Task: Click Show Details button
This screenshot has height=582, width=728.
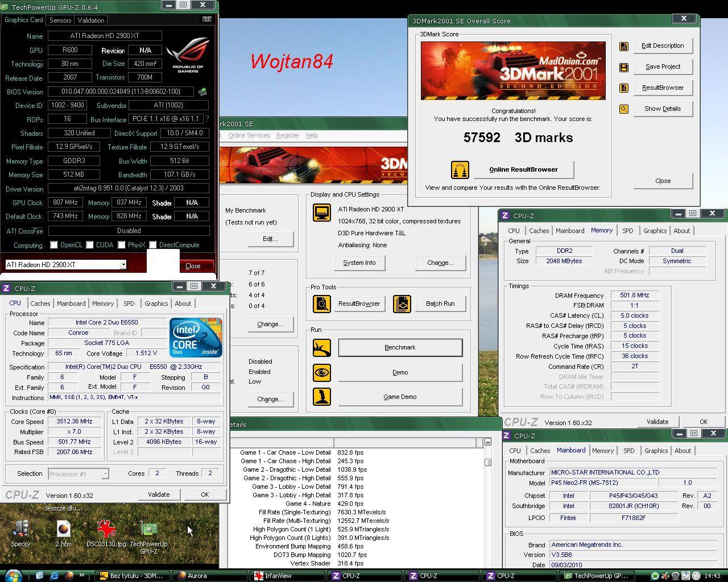Action: click(663, 109)
